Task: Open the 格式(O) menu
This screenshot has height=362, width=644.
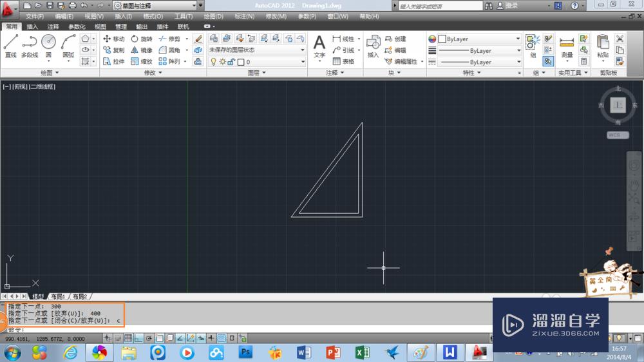Action: (x=153, y=16)
